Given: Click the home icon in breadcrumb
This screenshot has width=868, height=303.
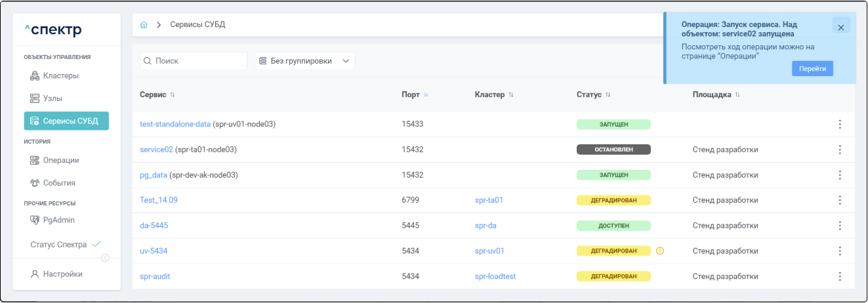Looking at the screenshot, I should pyautogui.click(x=144, y=25).
